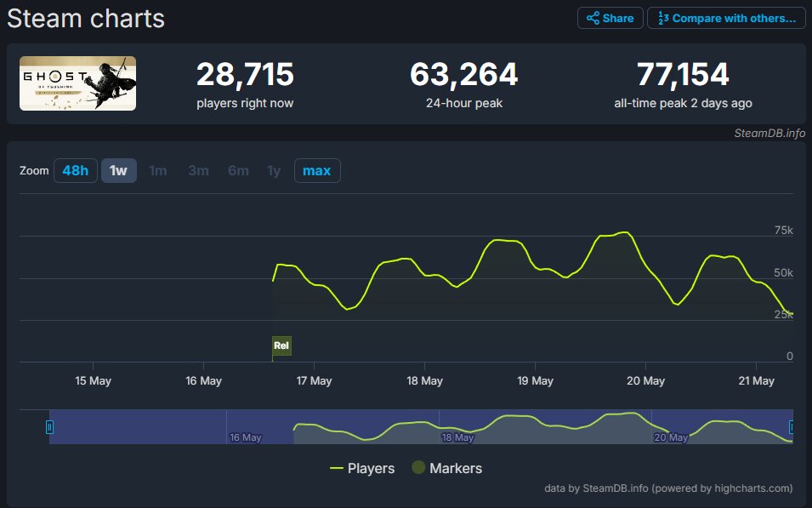Viewport: 812px width, 508px height.
Task: Set chart zoom to max
Action: pos(317,170)
